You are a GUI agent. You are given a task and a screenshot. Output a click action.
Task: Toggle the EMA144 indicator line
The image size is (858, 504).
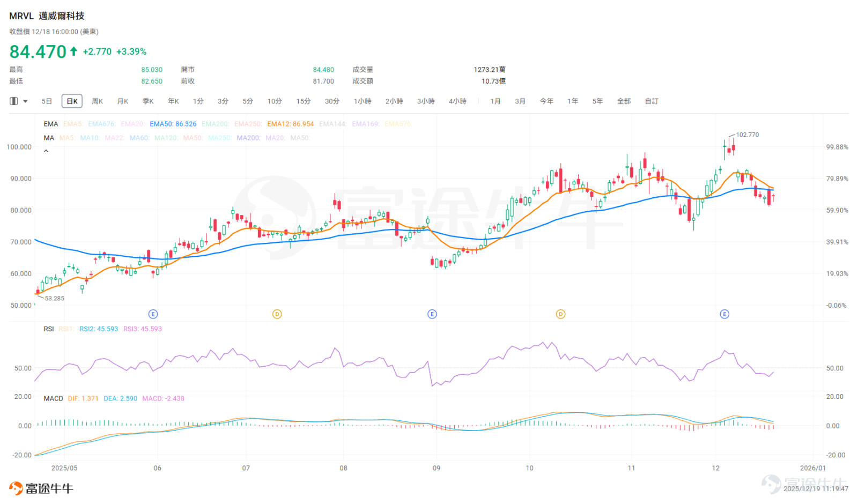[x=333, y=124]
